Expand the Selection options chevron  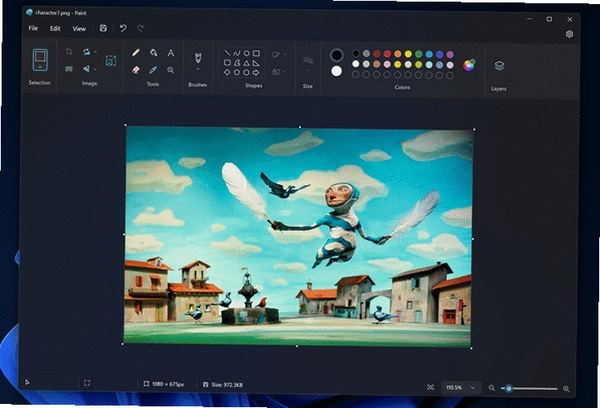(40, 67)
